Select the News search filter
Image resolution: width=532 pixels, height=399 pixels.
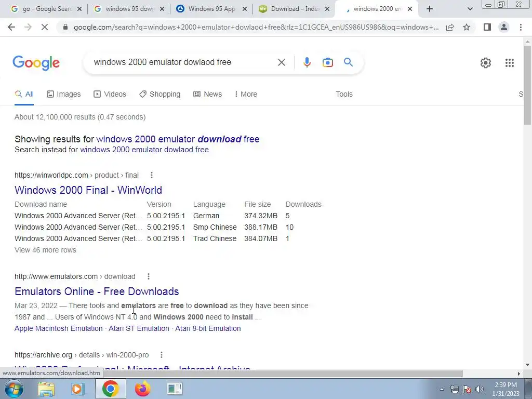click(x=208, y=95)
